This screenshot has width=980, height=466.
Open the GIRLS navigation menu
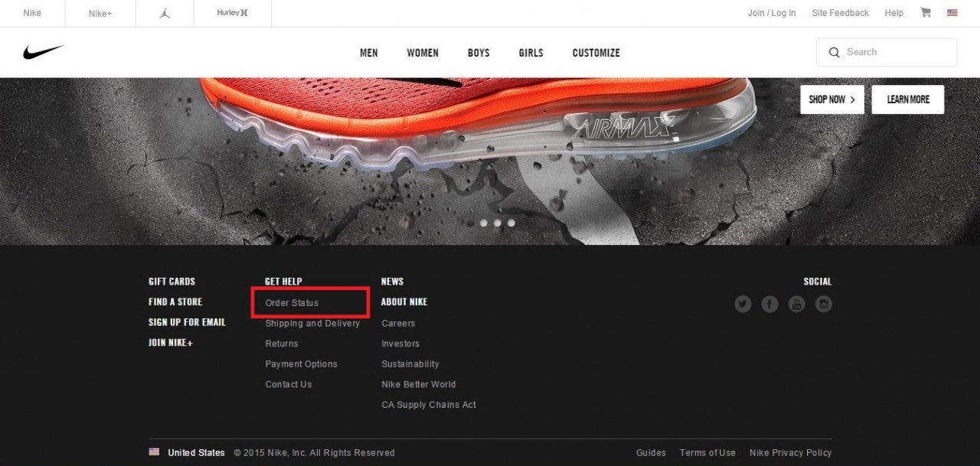[531, 53]
